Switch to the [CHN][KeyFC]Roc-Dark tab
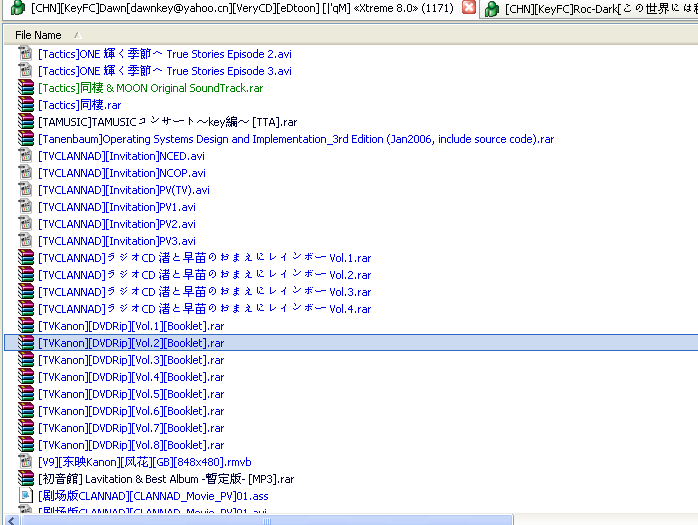 [x=590, y=8]
